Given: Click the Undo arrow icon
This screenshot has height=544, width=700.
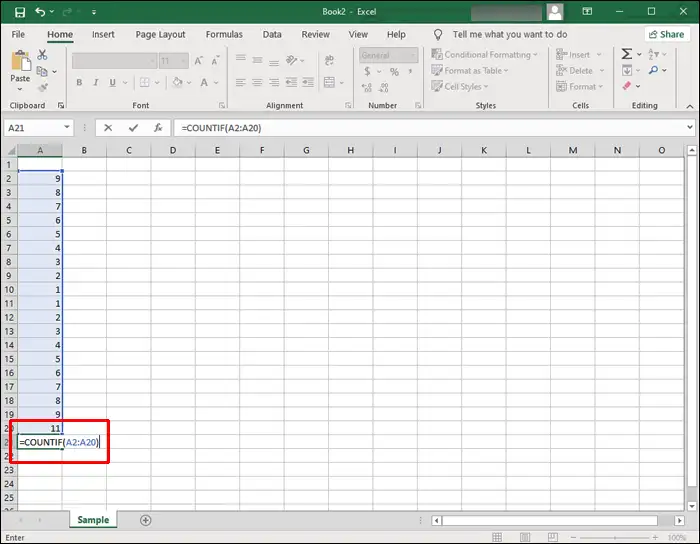Looking at the screenshot, I should (40, 12).
